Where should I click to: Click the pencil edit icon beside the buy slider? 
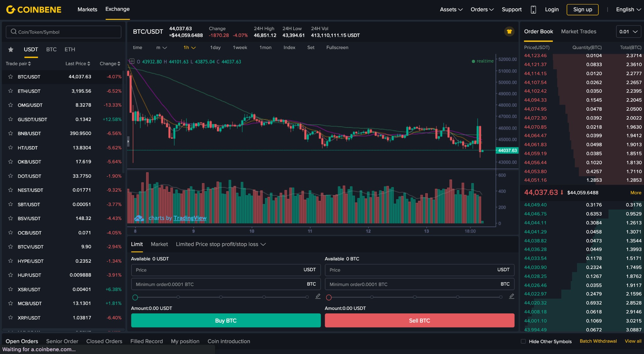tap(318, 296)
